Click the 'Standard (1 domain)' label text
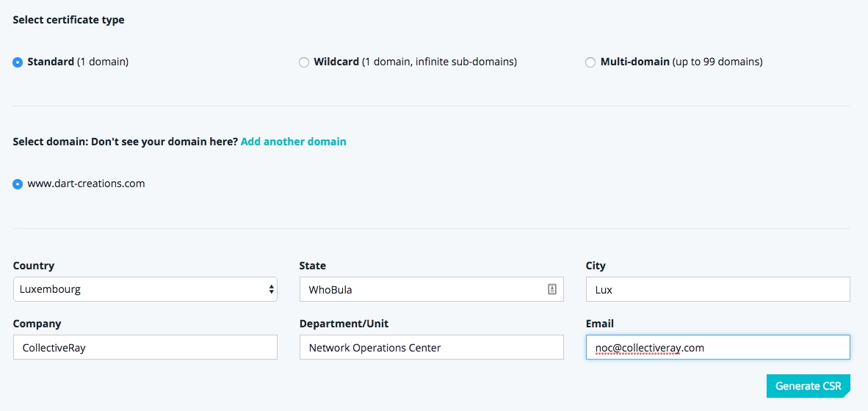This screenshot has height=411, width=868. (78, 62)
